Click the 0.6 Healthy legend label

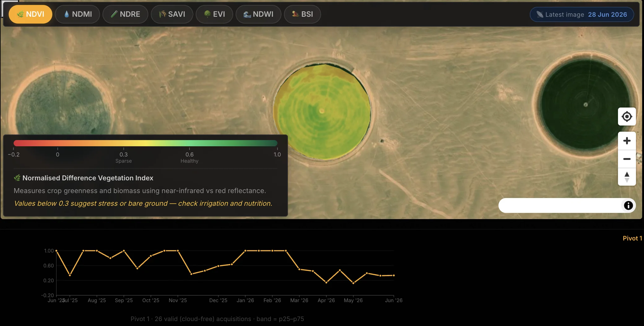189,157
